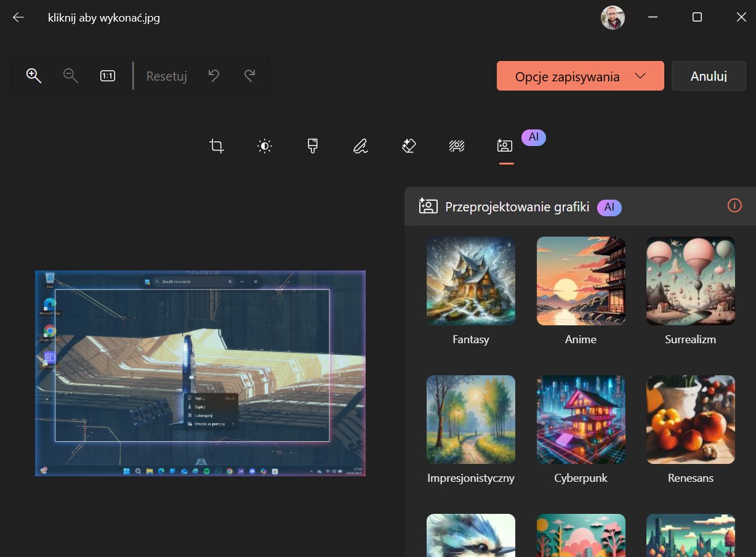Open the Background tool
This screenshot has height=557, width=756.
[457, 146]
